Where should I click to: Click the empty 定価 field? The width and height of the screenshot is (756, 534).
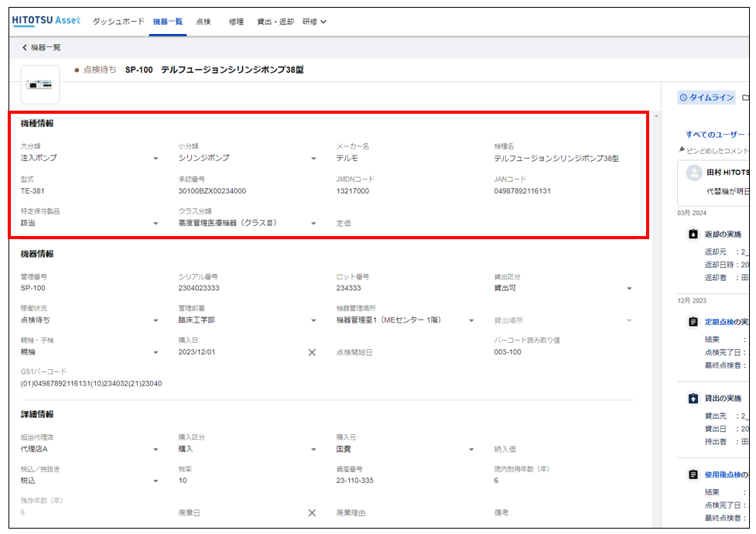click(x=405, y=224)
